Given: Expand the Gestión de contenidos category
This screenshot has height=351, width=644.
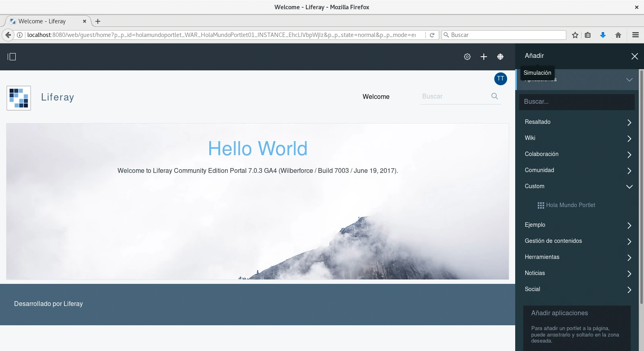Looking at the screenshot, I should 629,241.
